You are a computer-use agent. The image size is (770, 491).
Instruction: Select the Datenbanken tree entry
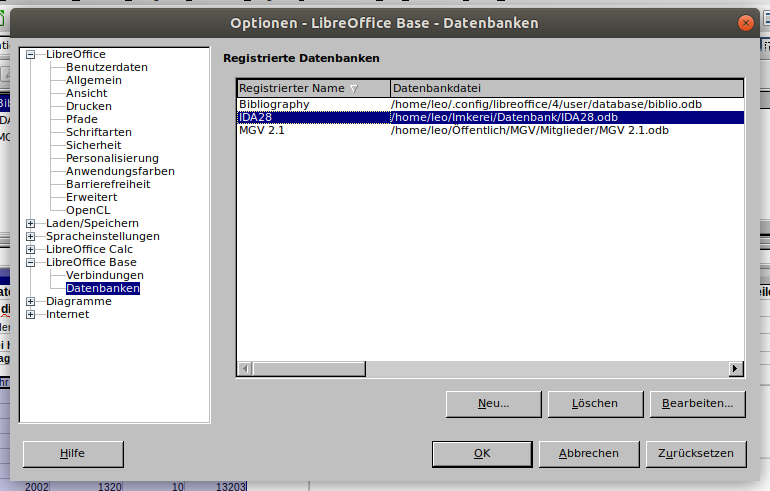coord(103,288)
